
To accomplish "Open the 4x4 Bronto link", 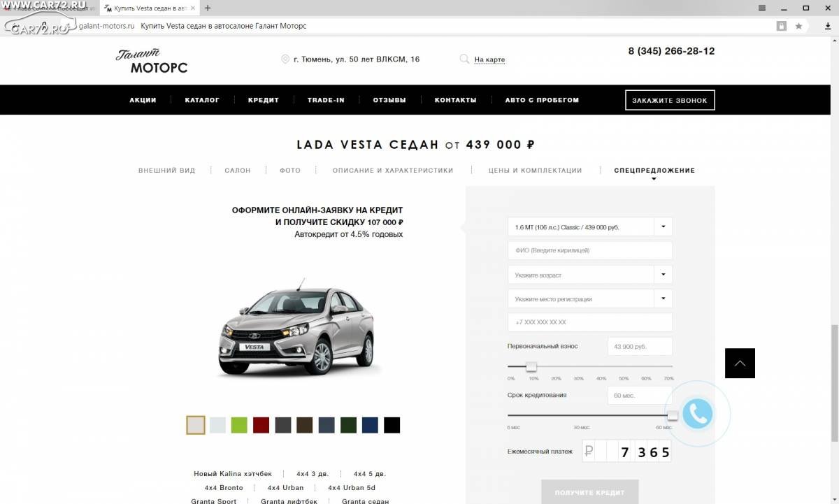I will tap(224, 488).
